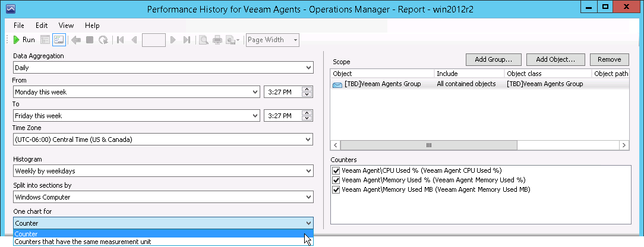This screenshot has width=644, height=247.
Task: Open the To date dropdown, Friday this week
Action: click(137, 116)
